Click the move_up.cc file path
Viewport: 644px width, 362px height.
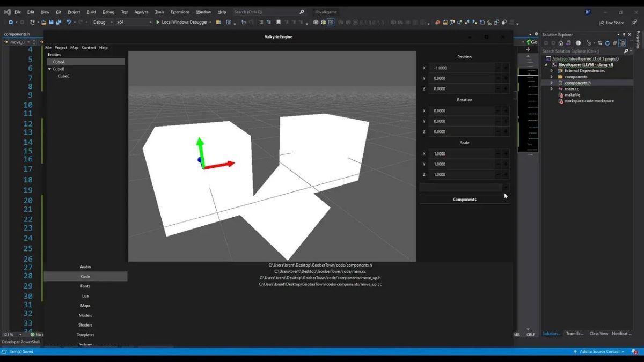point(320,284)
